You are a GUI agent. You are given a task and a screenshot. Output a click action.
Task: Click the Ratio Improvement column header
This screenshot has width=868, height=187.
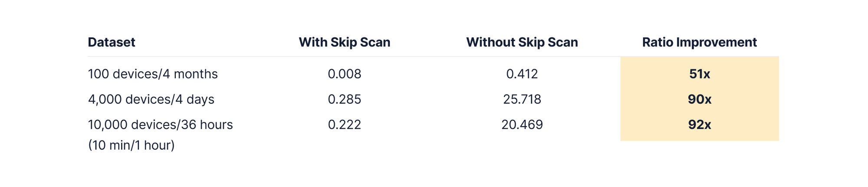[699, 42]
